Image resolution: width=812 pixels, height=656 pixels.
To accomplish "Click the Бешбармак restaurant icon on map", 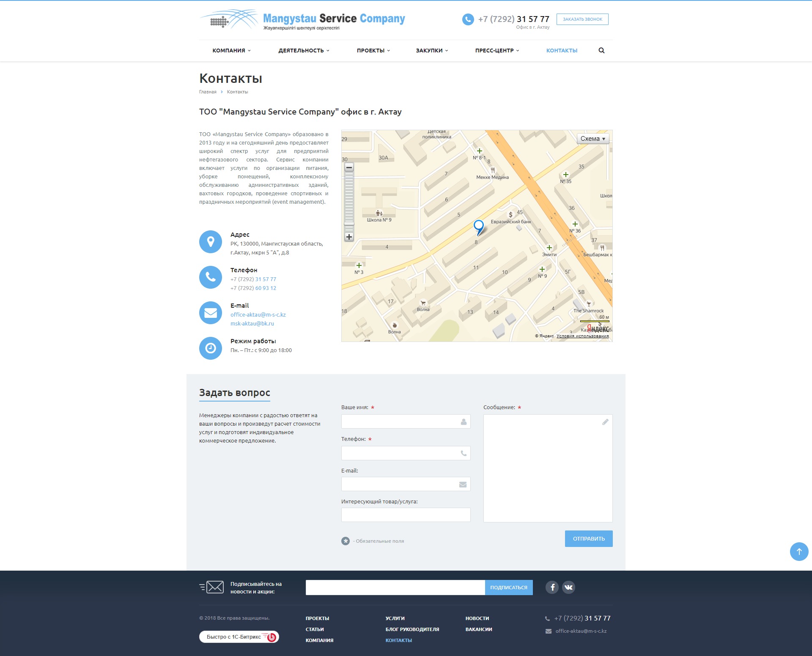I will (602, 248).
